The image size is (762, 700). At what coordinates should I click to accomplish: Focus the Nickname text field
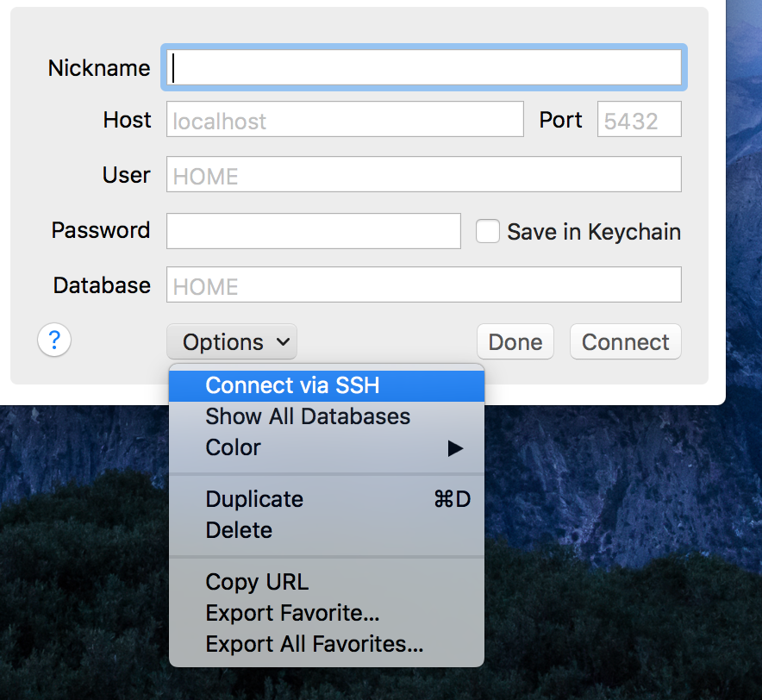(x=424, y=67)
